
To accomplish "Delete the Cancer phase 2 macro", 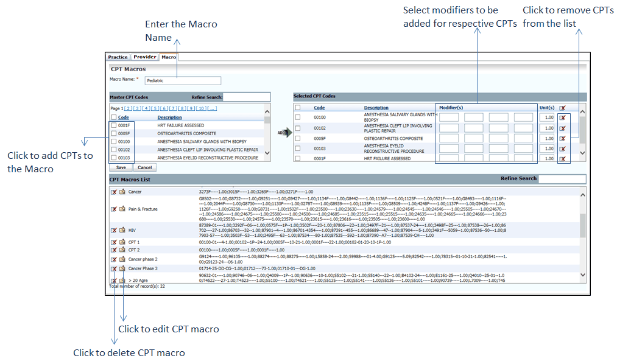I will coord(114,259).
